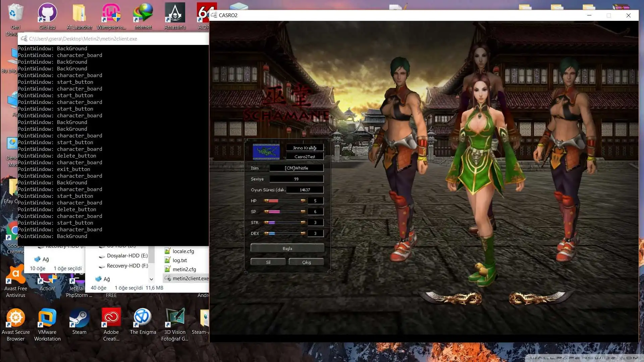The image size is (644, 362).
Task: Click the Sil delete character button
Action: [268, 262]
